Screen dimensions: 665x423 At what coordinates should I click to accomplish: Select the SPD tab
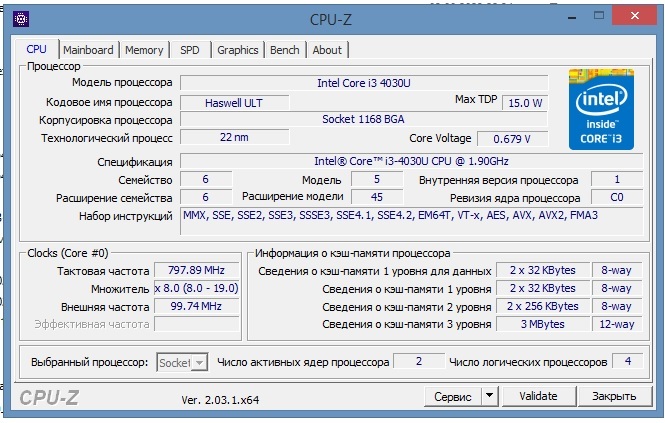coord(189,50)
